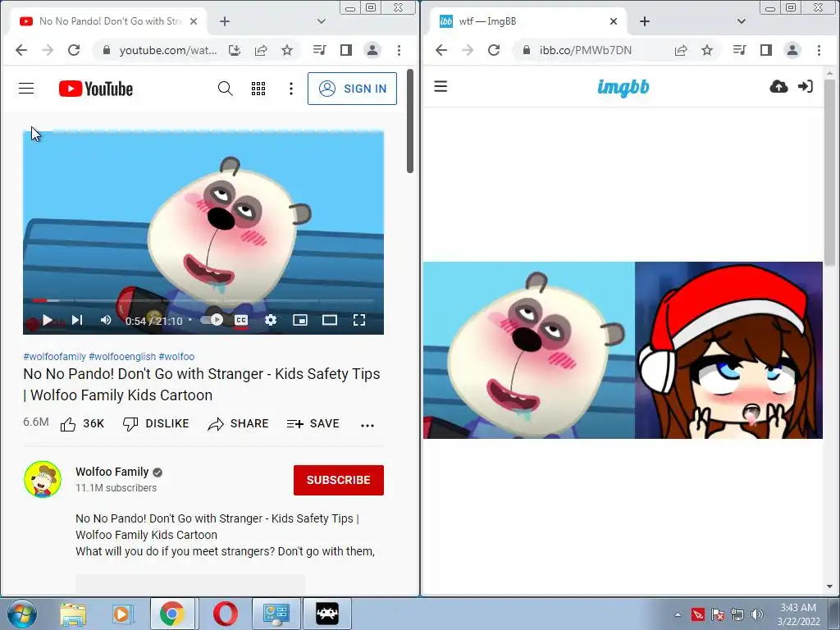Seek on the video progress bar
The height and width of the screenshot is (630, 840).
click(x=203, y=301)
